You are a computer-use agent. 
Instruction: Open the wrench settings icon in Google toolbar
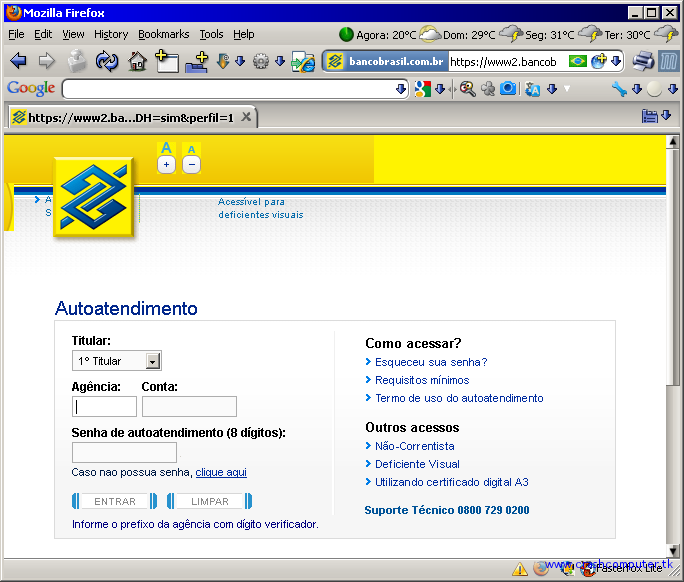619,89
